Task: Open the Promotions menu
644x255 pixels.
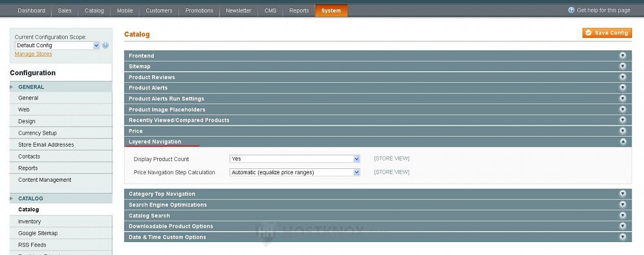Action: pyautogui.click(x=199, y=11)
